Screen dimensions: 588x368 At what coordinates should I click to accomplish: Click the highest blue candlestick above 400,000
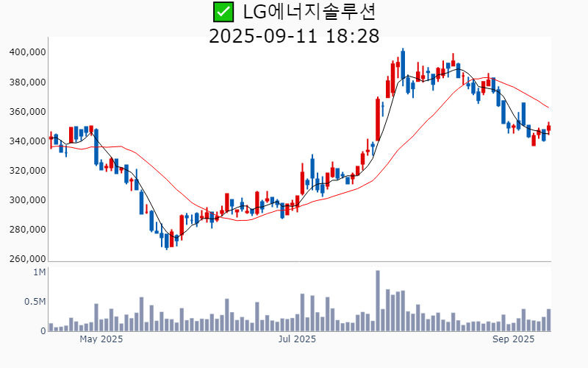[x=403, y=67]
